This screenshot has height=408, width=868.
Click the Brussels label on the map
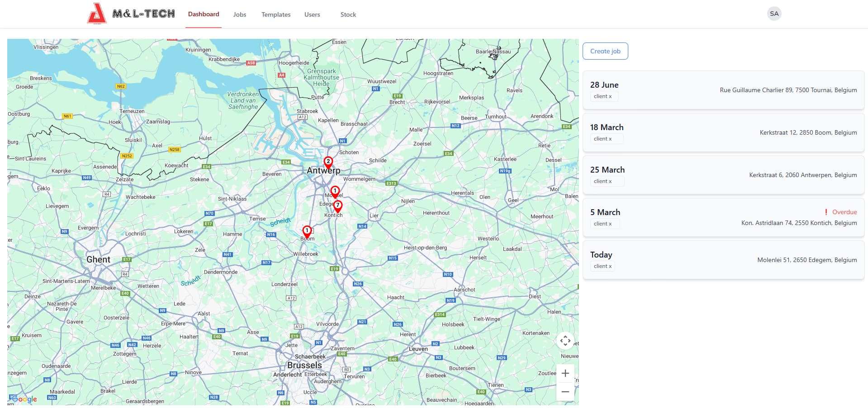[304, 365]
